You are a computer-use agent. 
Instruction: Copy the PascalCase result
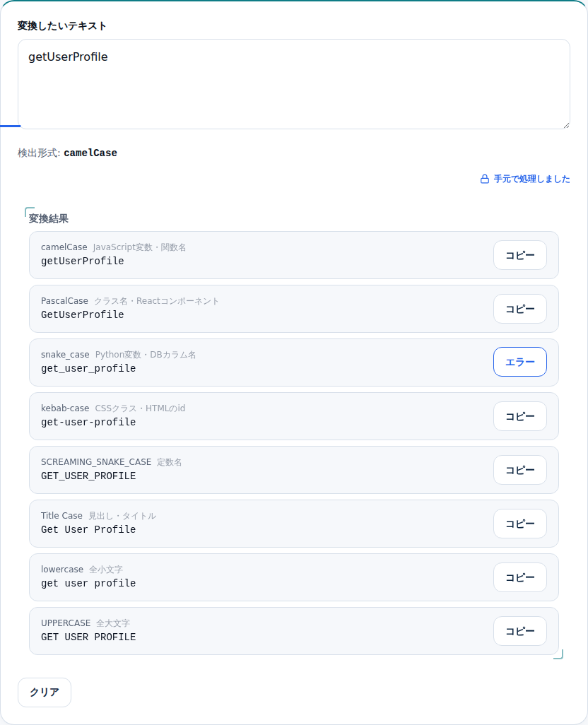click(520, 309)
